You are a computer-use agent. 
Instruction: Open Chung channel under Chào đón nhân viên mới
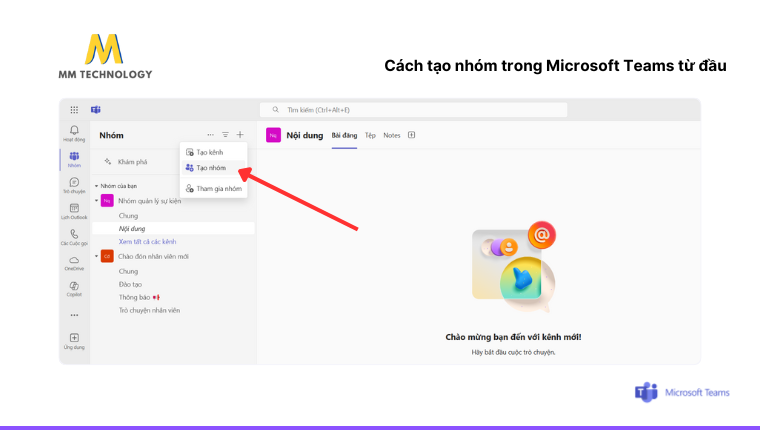coord(128,271)
